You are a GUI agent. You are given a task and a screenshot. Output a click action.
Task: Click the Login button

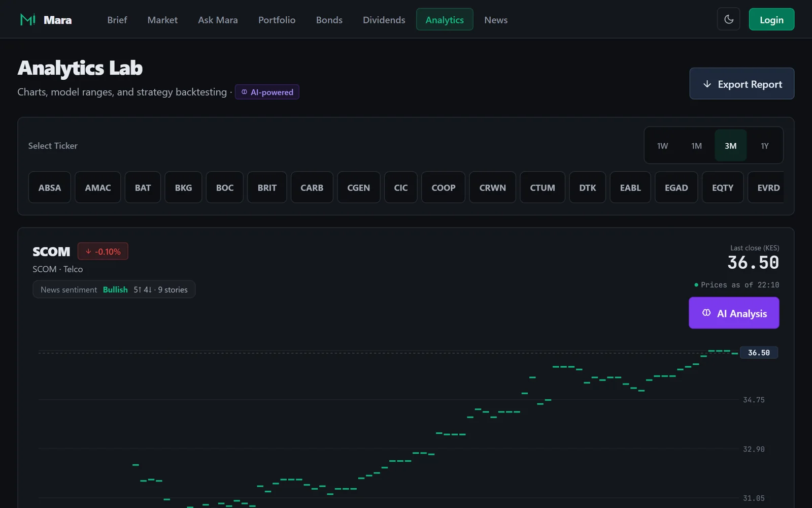pyautogui.click(x=771, y=19)
